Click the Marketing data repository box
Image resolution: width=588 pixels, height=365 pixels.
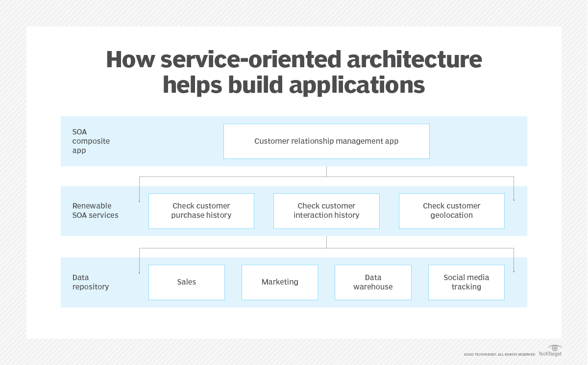coord(280,282)
